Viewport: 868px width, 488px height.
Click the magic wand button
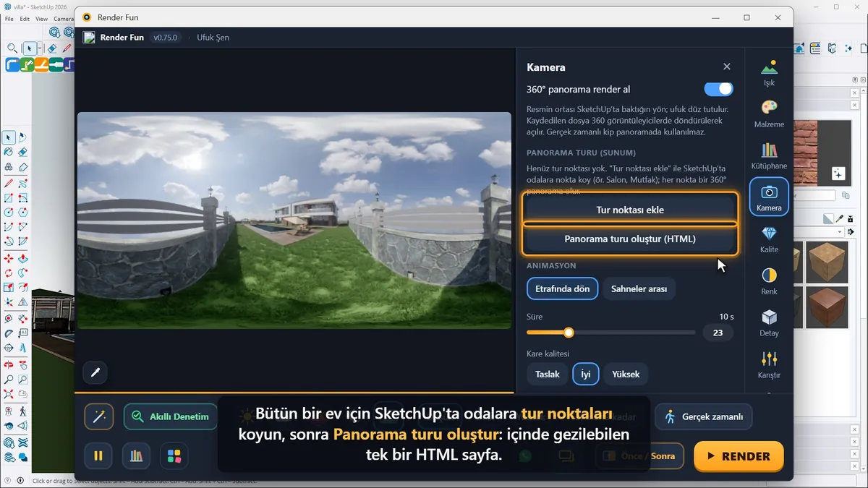(x=99, y=416)
